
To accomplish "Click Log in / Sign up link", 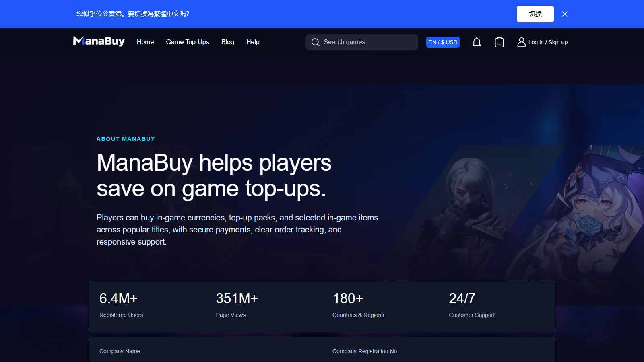I will pyautogui.click(x=548, y=42).
